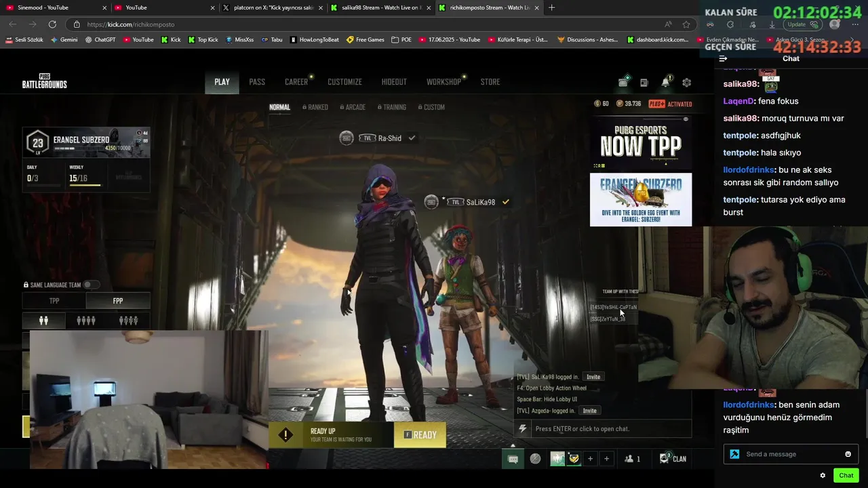The height and width of the screenshot is (488, 868).
Task: Click the PLUS+ ACTIVATED badge
Action: pos(670,104)
